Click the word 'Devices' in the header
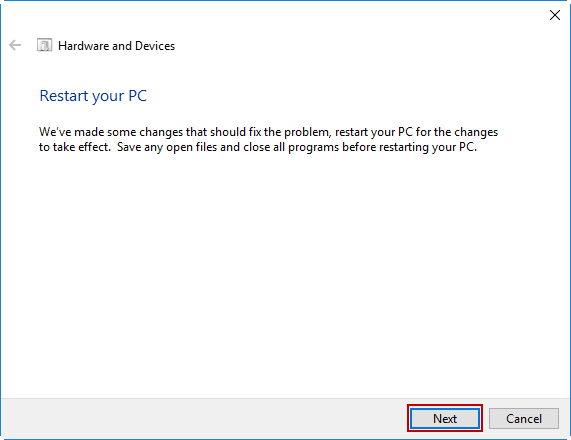571x440 pixels. pos(155,46)
